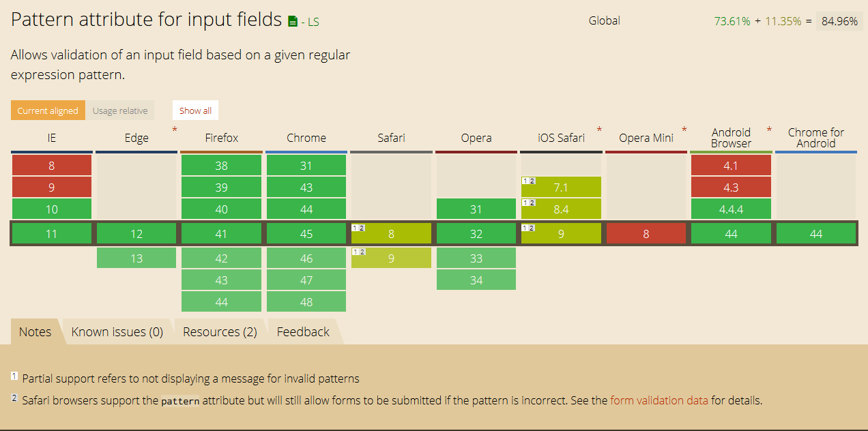Follow the form validation data link
The image size is (868, 431).
[x=659, y=400]
